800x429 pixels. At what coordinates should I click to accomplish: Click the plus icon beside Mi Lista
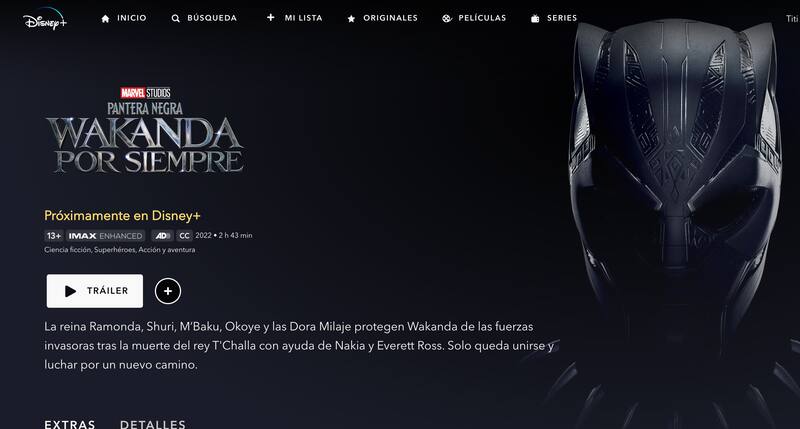(270, 17)
